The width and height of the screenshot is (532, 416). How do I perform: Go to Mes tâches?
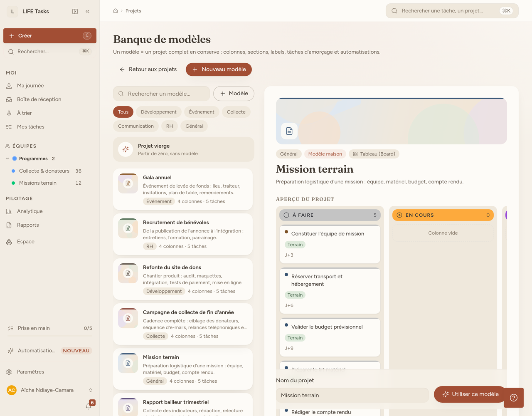click(50, 127)
